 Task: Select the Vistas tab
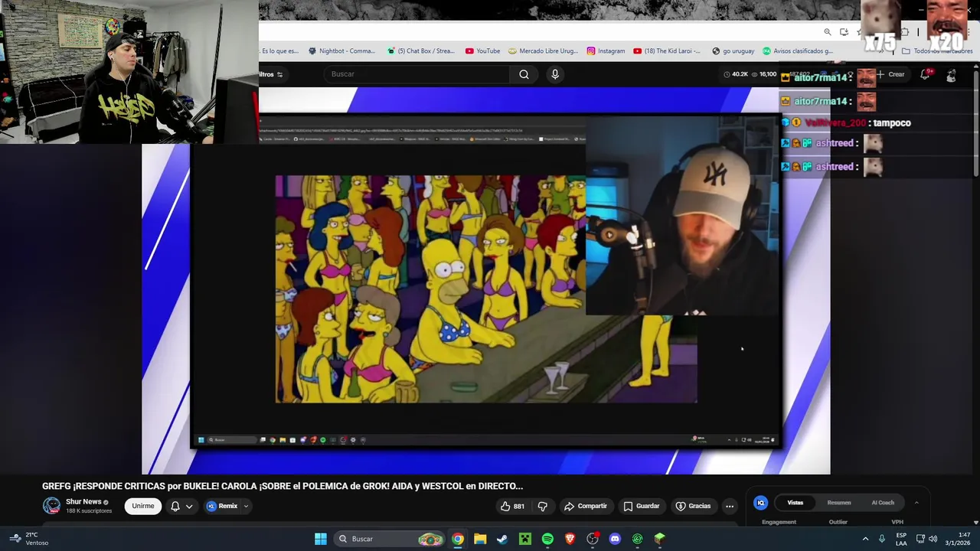click(795, 503)
